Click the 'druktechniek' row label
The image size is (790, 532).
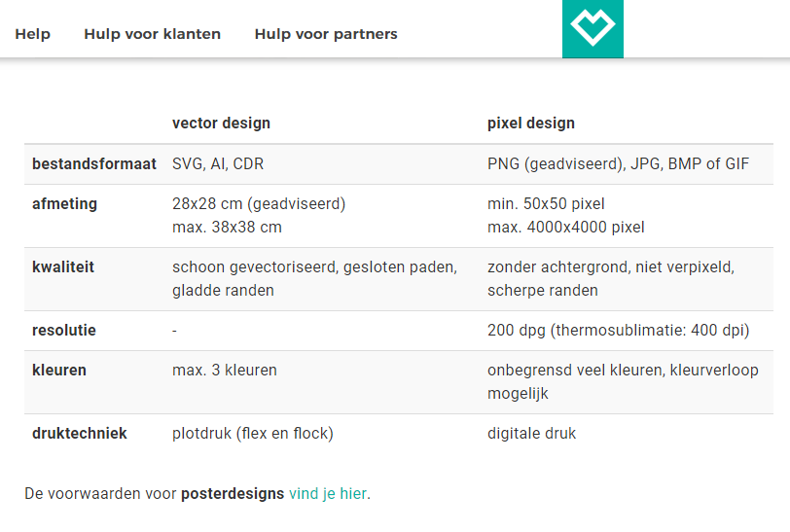click(80, 434)
